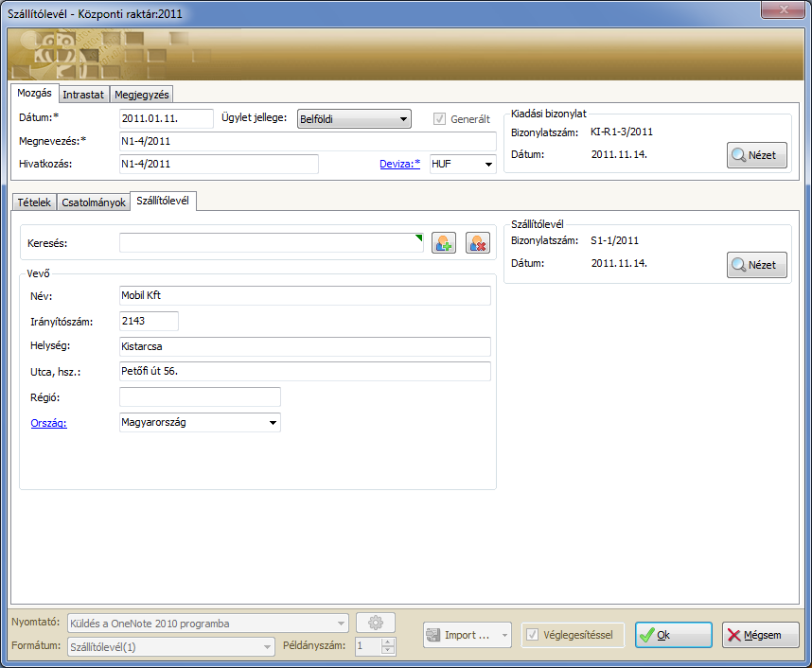Open printer settings gear button

pos(376,623)
